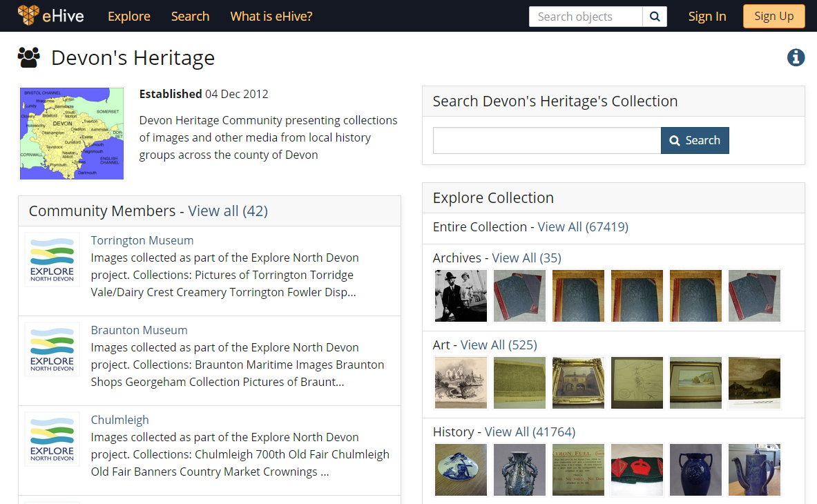Image resolution: width=817 pixels, height=504 pixels.
Task: Open the second Archives thumbnail of a book
Action: click(519, 295)
